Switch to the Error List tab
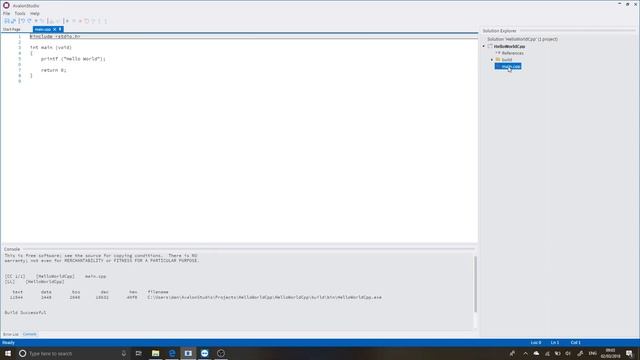 tap(11, 334)
